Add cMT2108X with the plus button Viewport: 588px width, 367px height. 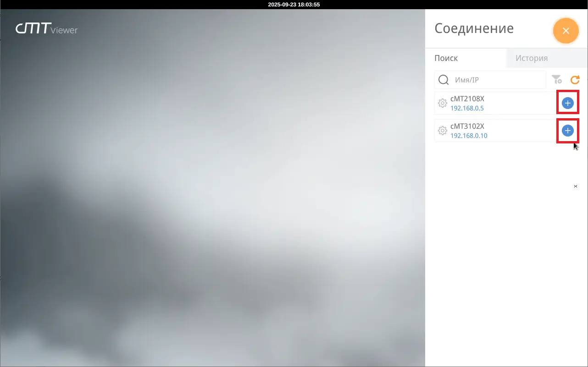(567, 103)
